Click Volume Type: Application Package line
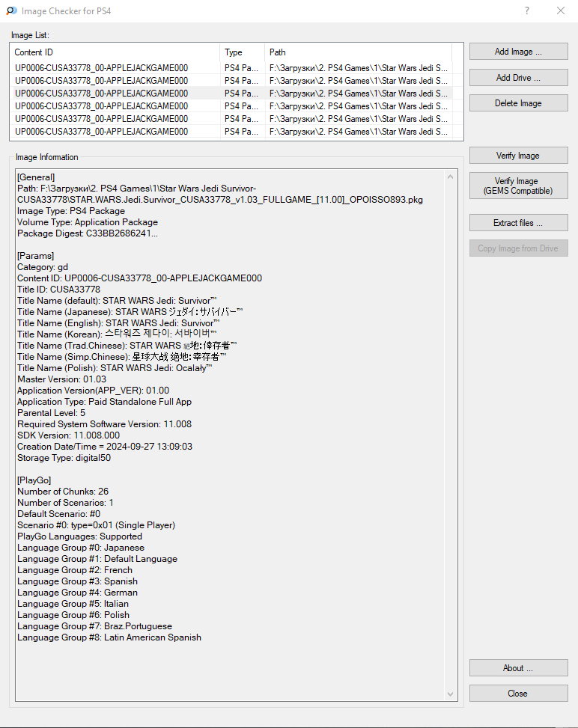Image resolution: width=578 pixels, height=728 pixels. coord(88,222)
